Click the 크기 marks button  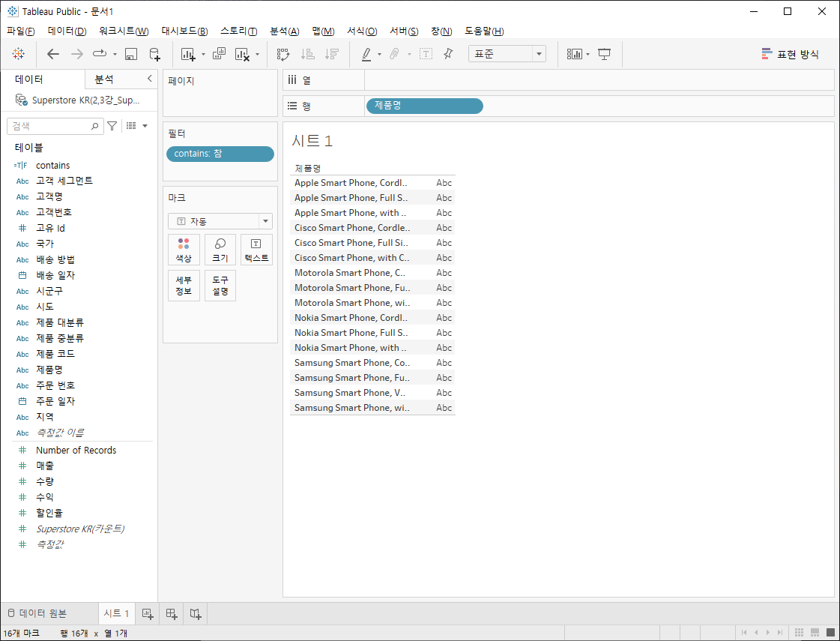220,250
